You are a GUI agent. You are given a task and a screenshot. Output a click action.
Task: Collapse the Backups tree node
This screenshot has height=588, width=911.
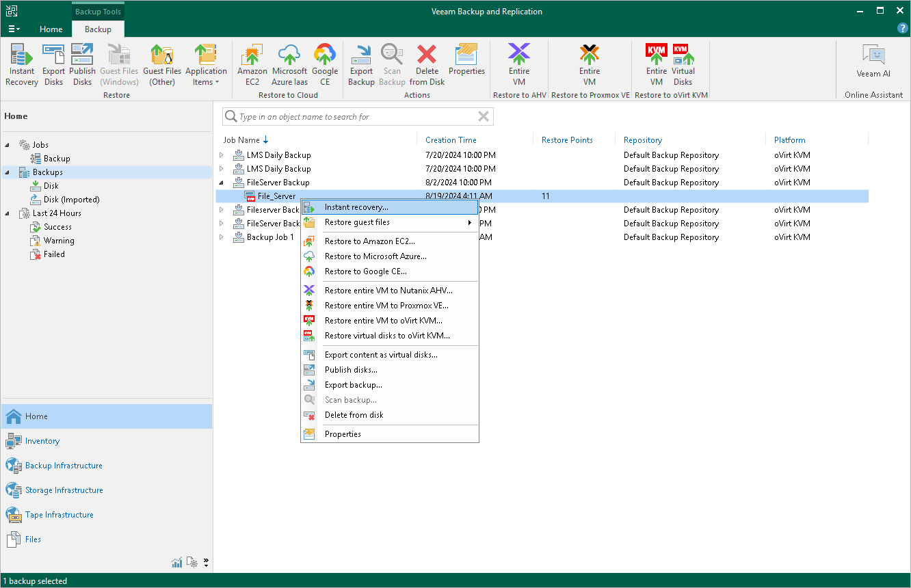tap(8, 172)
